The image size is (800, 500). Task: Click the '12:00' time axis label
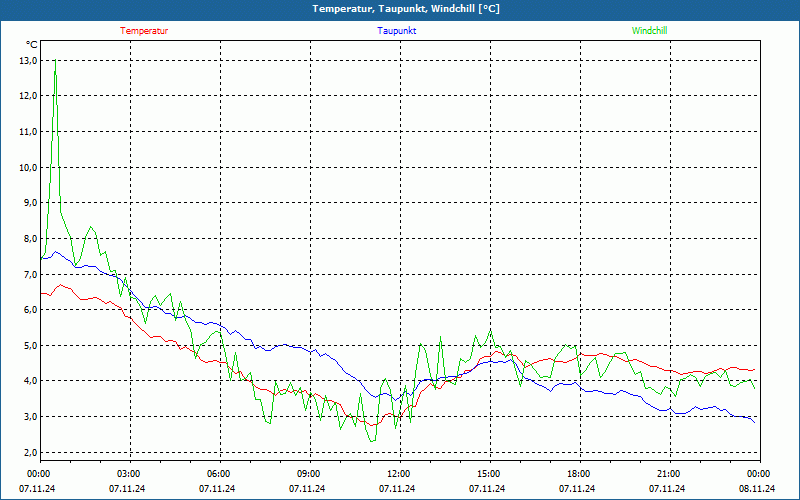[399, 474]
